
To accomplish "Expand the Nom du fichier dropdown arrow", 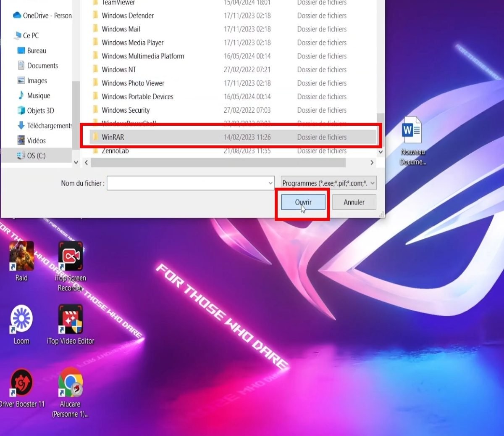I will point(270,183).
